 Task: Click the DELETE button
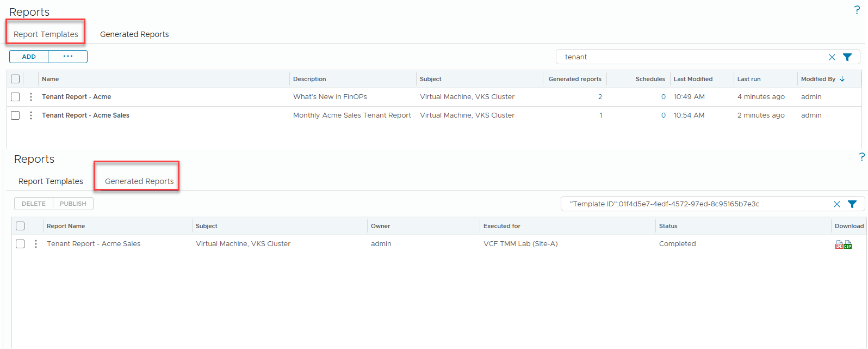coord(34,204)
